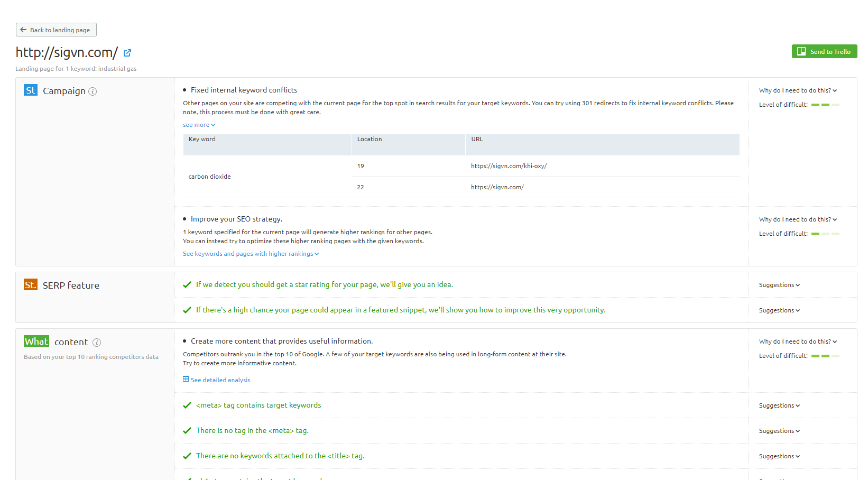Click the blue St Campaign badge icon
The image size is (868, 480).
[31, 90]
